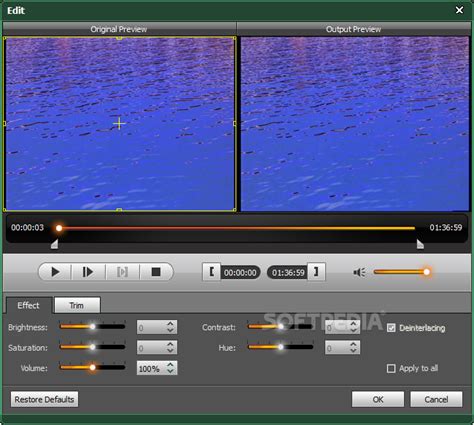This screenshot has width=474, height=425.
Task: Click the end trim marker on timeline
Action: tap(420, 244)
